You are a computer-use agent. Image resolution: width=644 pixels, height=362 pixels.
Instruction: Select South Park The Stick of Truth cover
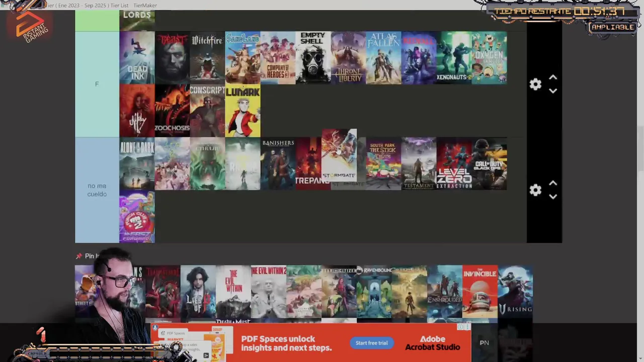tap(383, 163)
